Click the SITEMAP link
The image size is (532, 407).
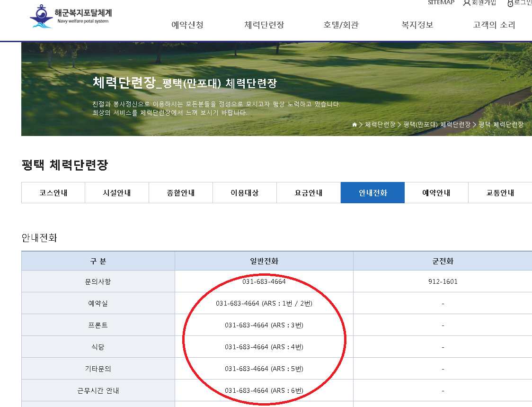pyautogui.click(x=441, y=3)
